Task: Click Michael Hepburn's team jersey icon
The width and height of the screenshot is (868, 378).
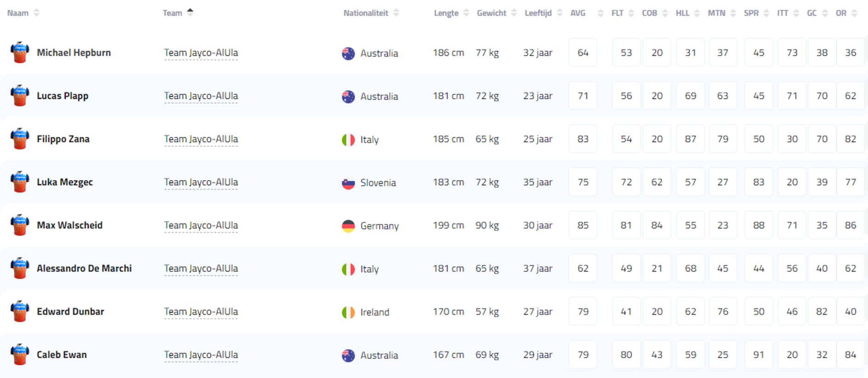Action: pyautogui.click(x=20, y=52)
